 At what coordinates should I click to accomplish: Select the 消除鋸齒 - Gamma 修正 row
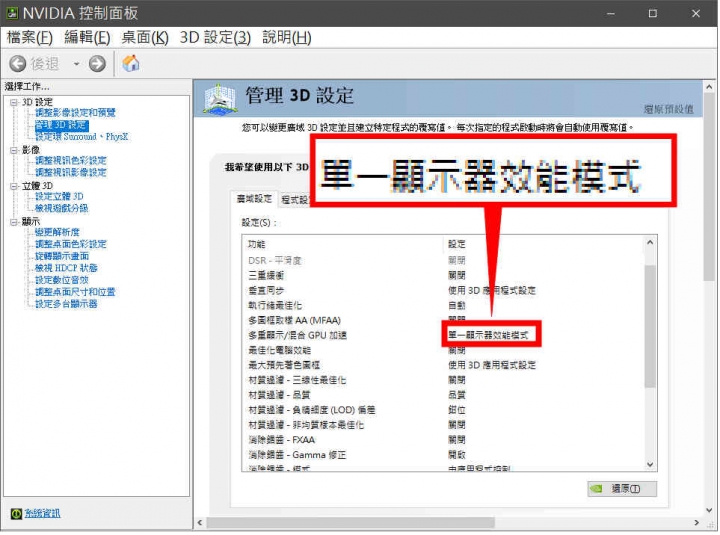443,456
